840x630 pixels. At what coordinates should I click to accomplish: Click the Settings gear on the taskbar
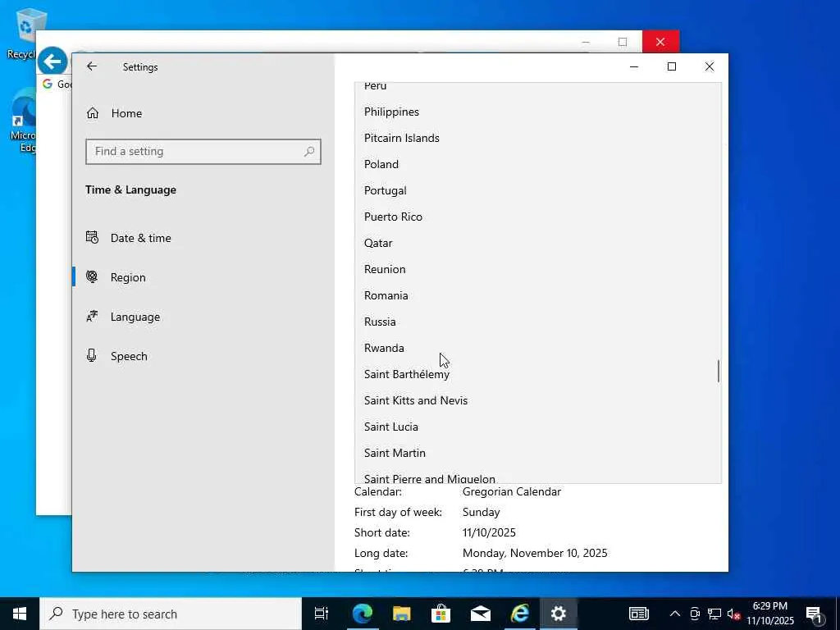pos(558,614)
